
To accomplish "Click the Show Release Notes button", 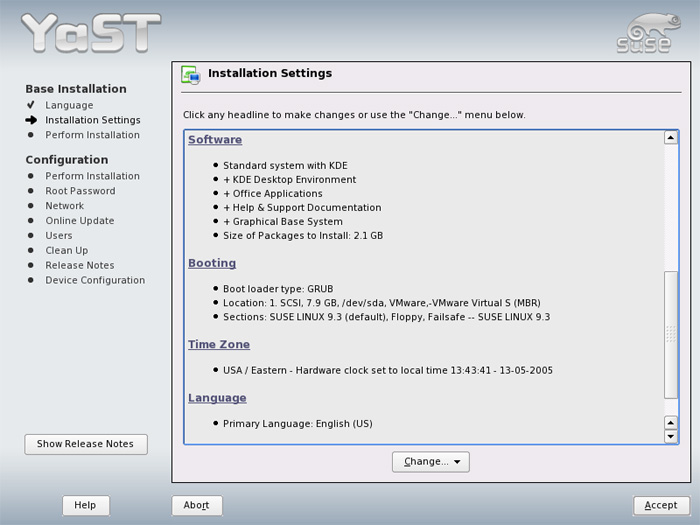I will tap(86, 444).
